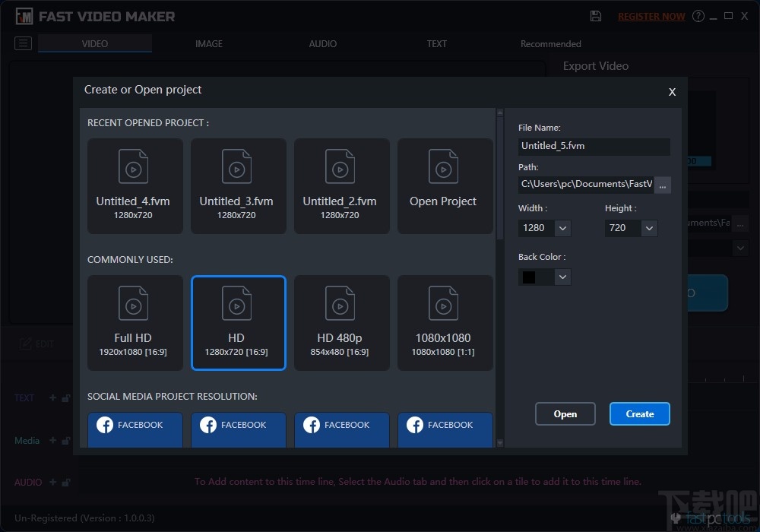This screenshot has width=760, height=532.
Task: Click the Open button
Action: (565, 413)
